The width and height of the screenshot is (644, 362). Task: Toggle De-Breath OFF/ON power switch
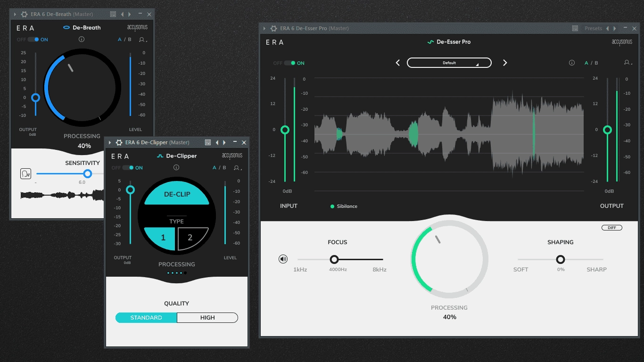click(x=33, y=40)
